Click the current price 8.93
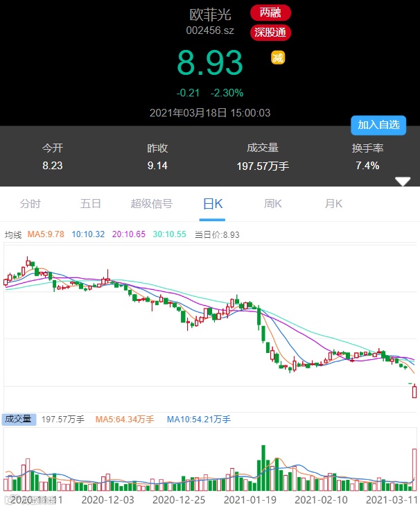This screenshot has width=420, height=509. [x=210, y=62]
